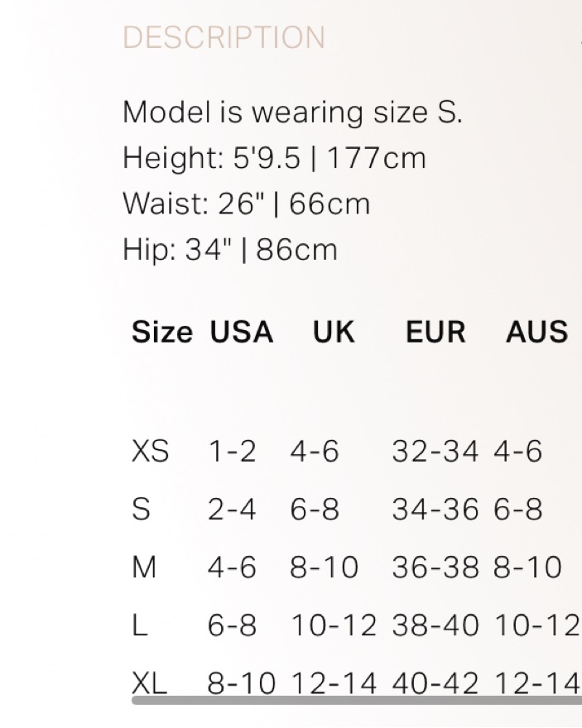Click EUR value 32-34 in XS row
The width and height of the screenshot is (582, 728).
[435, 452]
